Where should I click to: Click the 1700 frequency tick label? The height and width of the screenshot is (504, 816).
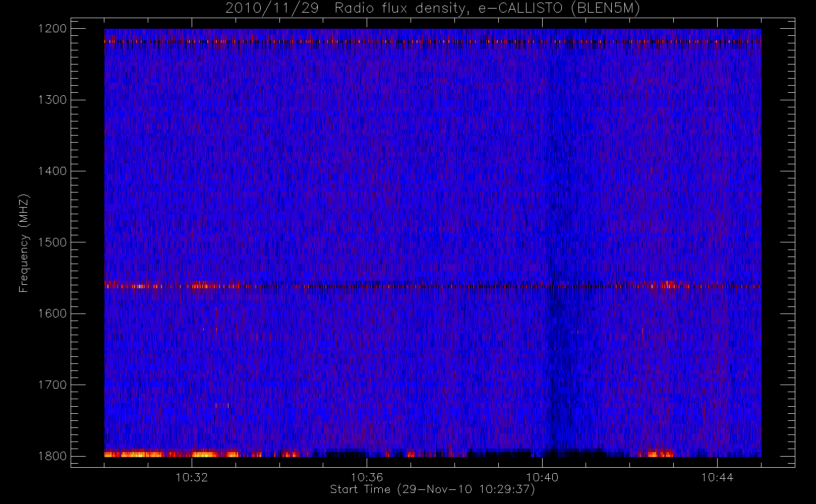point(53,385)
